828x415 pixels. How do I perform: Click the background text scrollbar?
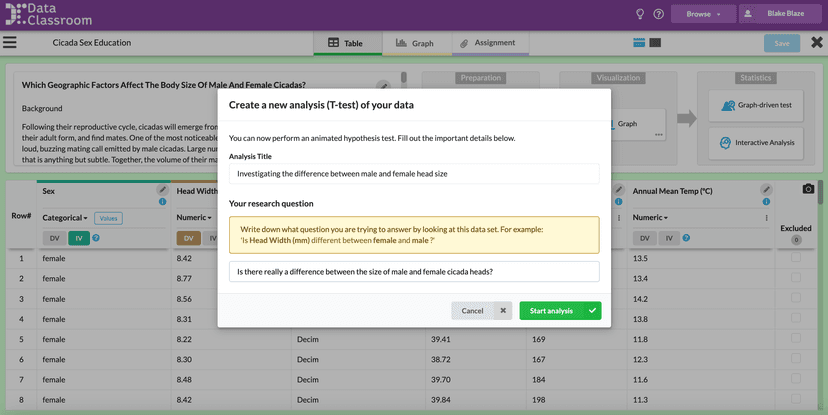pyautogui.click(x=404, y=78)
